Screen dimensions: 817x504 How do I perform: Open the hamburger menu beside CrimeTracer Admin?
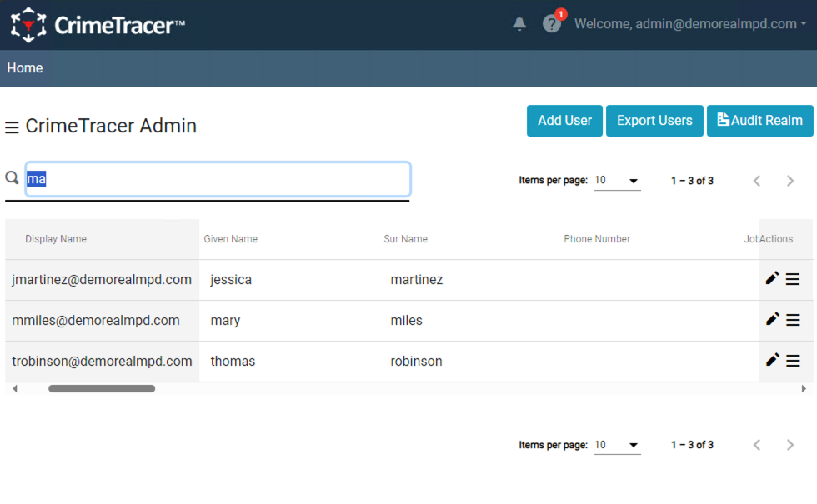point(12,127)
